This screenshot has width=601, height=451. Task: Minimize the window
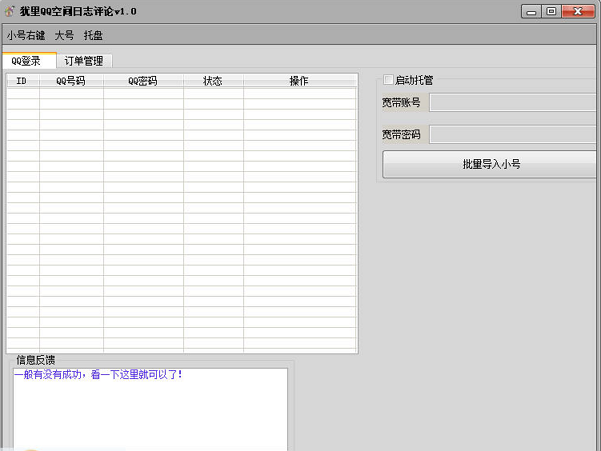coord(531,11)
